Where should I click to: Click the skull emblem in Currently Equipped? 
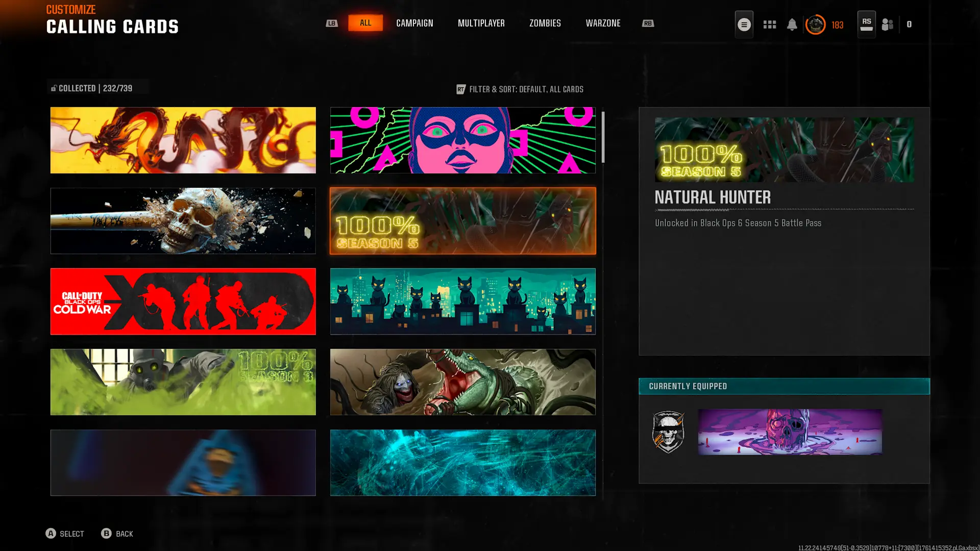668,432
